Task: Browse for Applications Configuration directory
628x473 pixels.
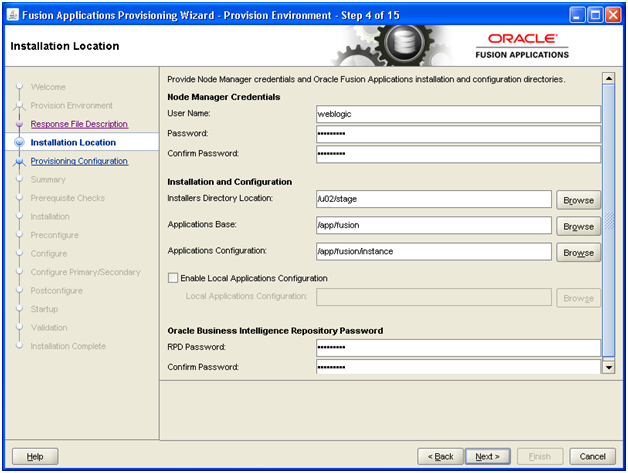Action: 578,253
